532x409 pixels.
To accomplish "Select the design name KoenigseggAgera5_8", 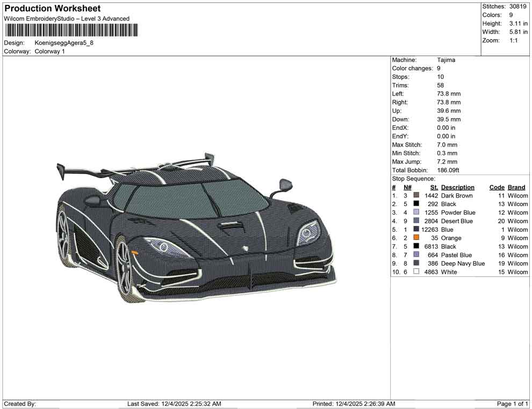I will tap(63, 43).
